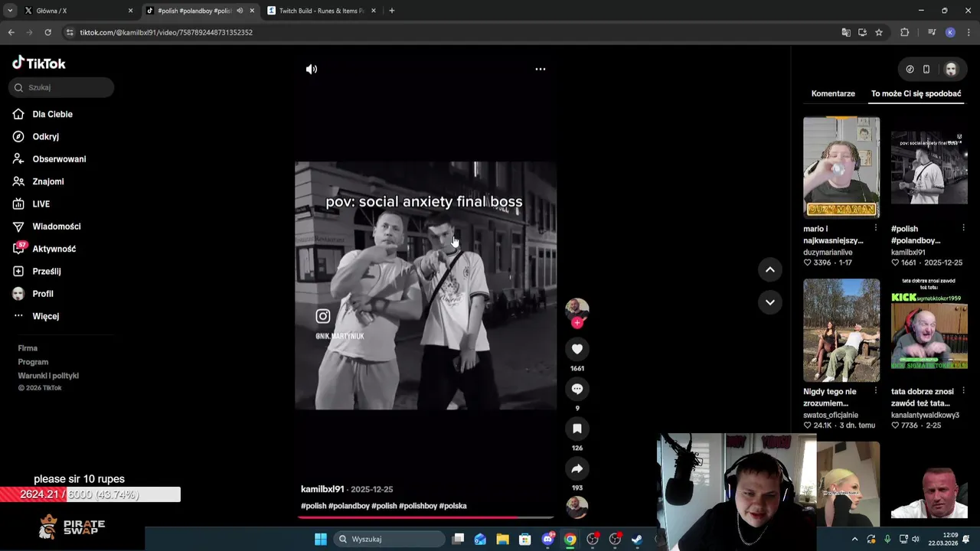The width and height of the screenshot is (980, 551).
Task: Go to previous video with up chevron
Action: pyautogui.click(x=770, y=269)
